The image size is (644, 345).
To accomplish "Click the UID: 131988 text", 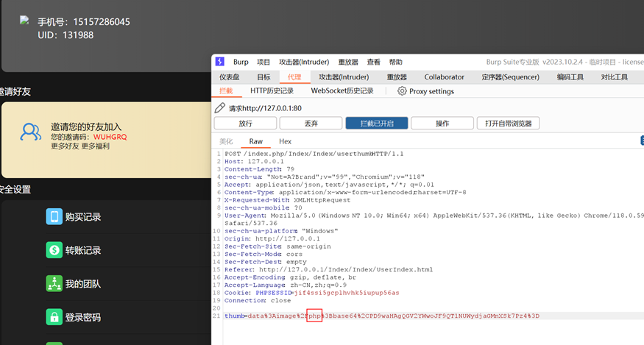I will click(66, 35).
